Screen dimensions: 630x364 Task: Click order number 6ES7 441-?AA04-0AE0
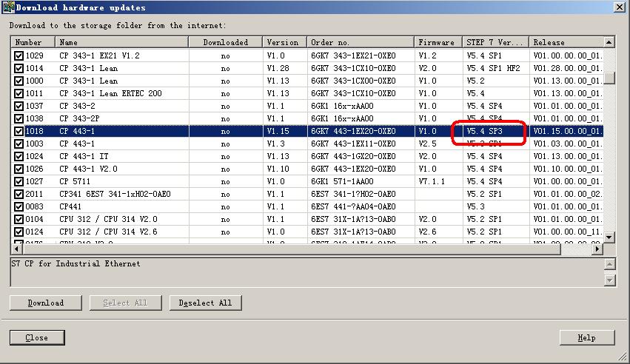point(353,206)
